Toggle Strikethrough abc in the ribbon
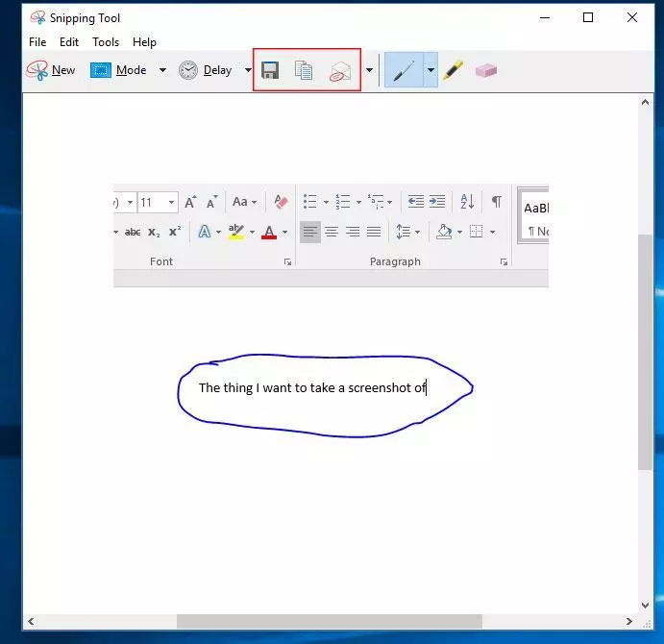 tap(133, 233)
